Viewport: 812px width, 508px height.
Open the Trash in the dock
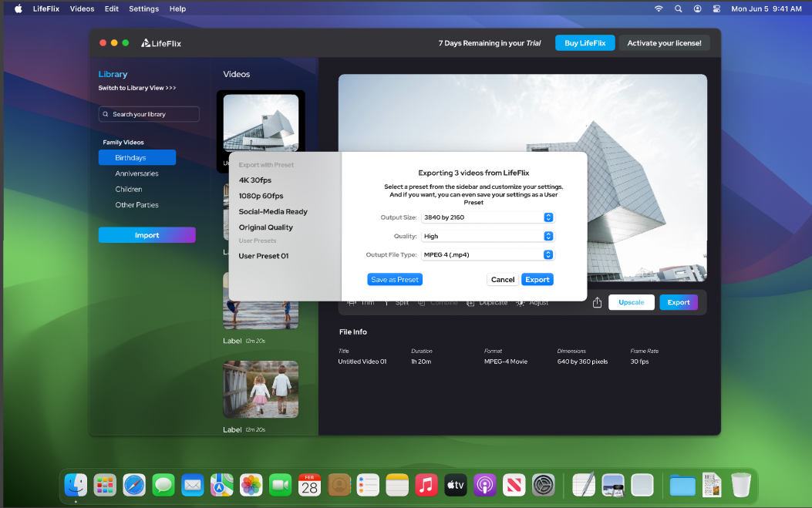741,486
